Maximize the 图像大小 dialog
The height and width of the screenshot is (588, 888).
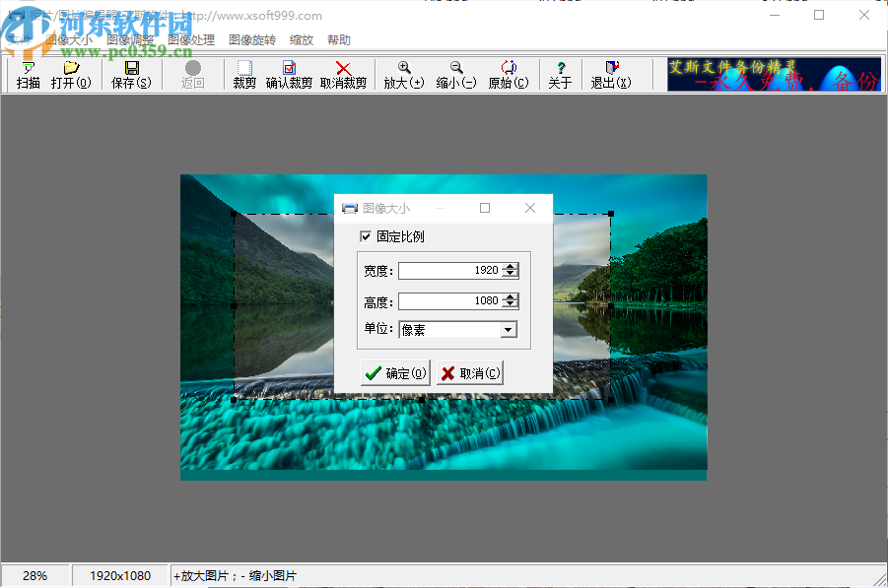pyautogui.click(x=485, y=208)
